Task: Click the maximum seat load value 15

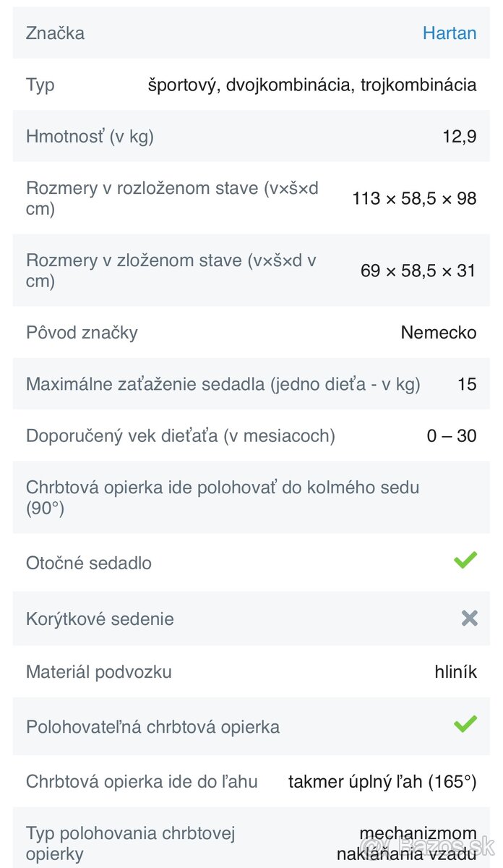Action: (x=467, y=384)
